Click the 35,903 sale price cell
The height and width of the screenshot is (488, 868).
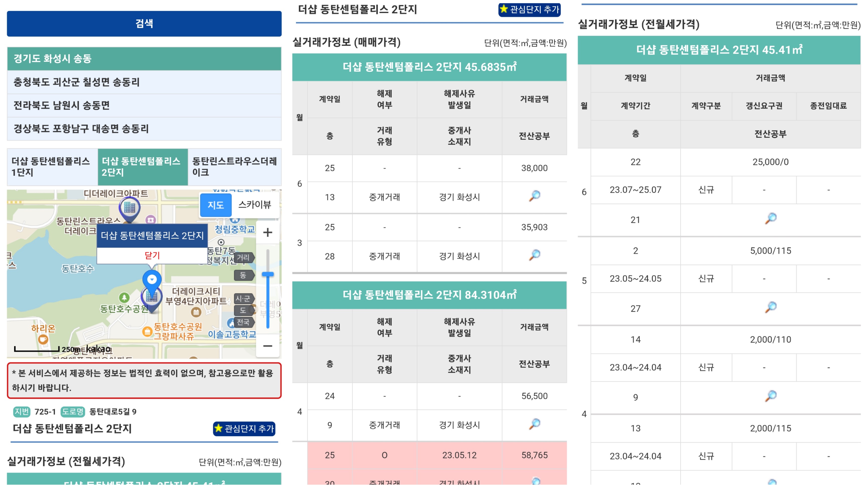point(534,227)
